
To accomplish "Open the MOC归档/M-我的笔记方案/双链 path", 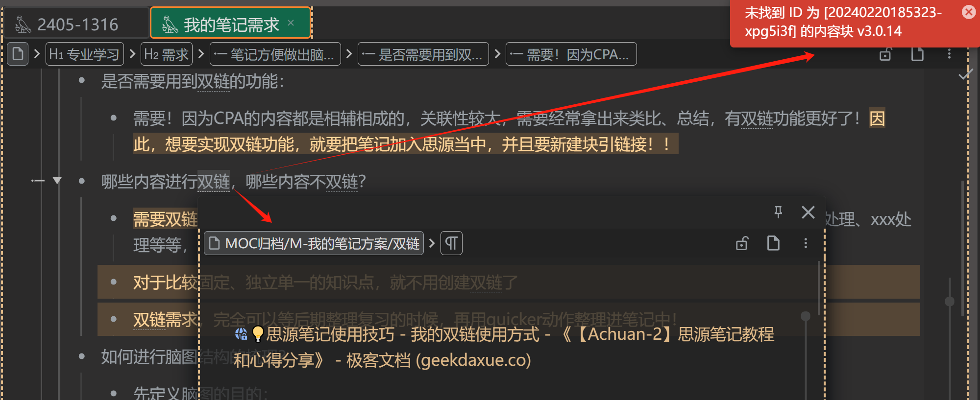I will point(314,243).
